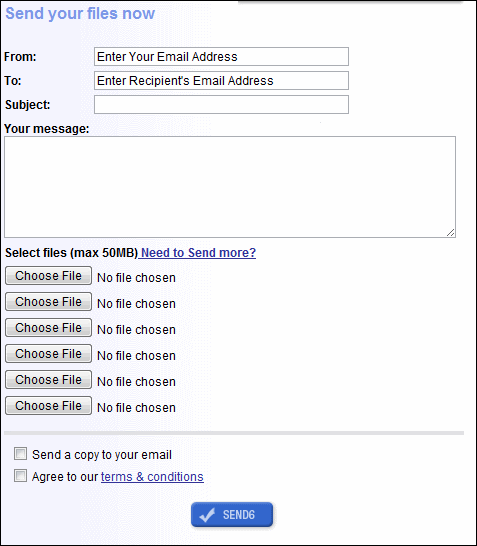
Task: Click the checkmark icon on Send button
Action: pyautogui.click(x=207, y=515)
